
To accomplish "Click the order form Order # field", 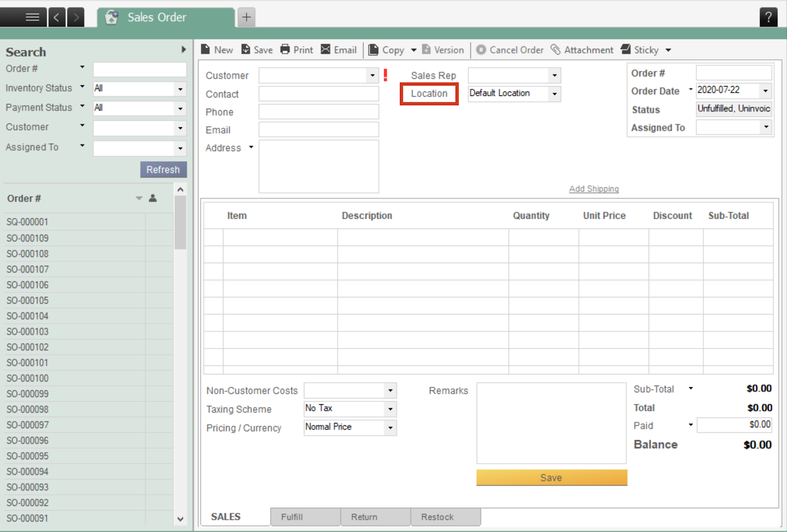I will click(x=734, y=73).
